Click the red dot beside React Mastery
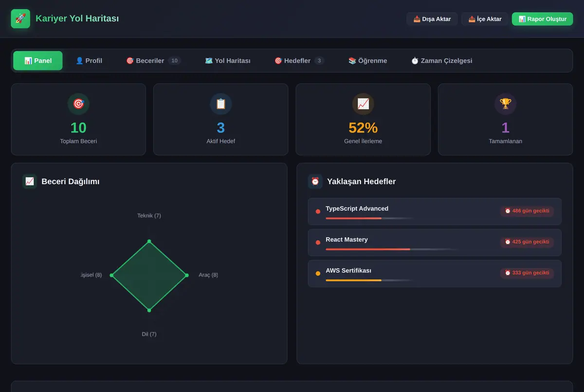The image size is (584, 392). pos(318,243)
